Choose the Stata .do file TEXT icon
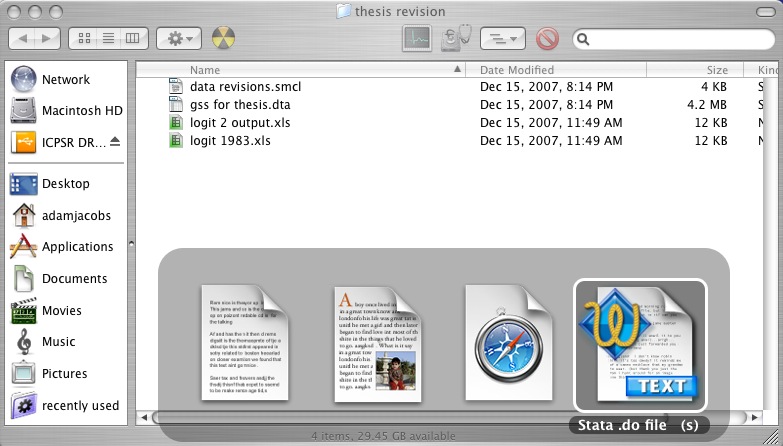This screenshot has width=783, height=446. click(x=640, y=344)
